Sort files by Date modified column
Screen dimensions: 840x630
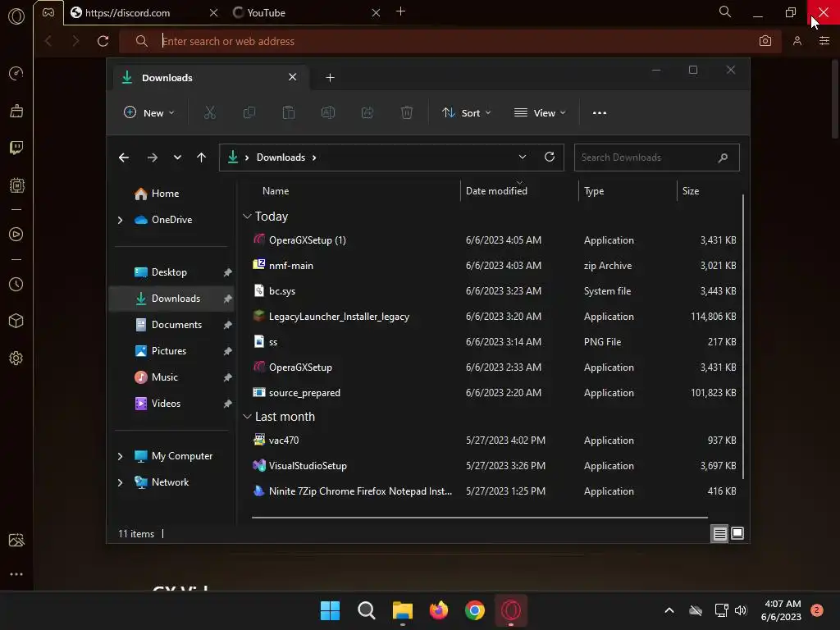(496, 190)
